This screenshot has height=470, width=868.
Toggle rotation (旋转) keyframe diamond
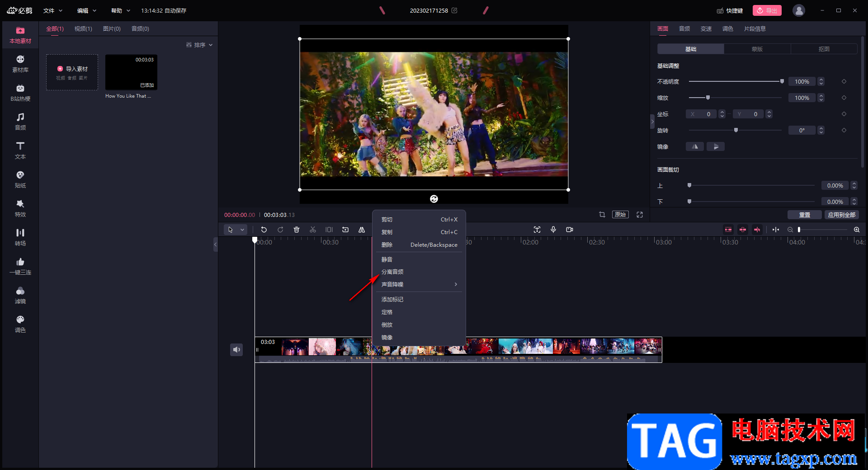click(x=844, y=130)
